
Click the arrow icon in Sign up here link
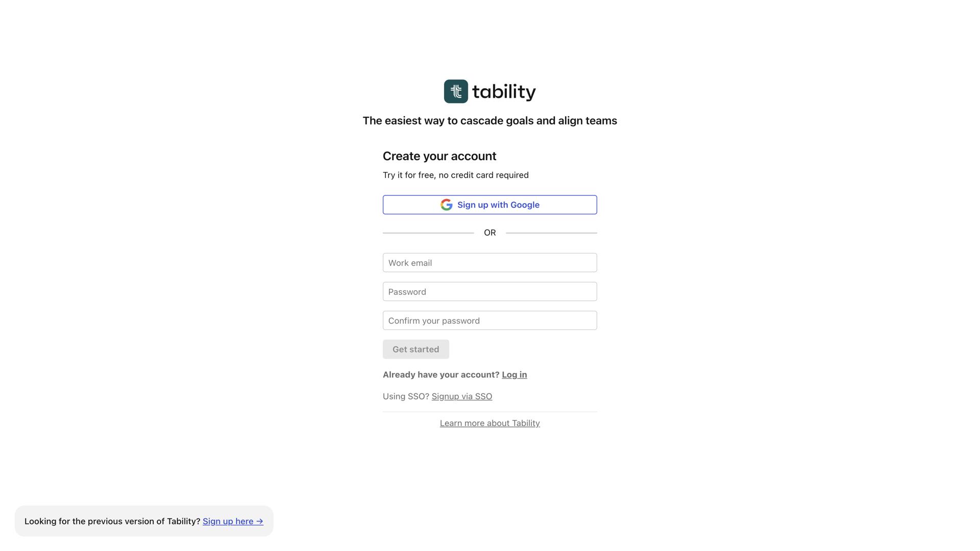(x=259, y=521)
